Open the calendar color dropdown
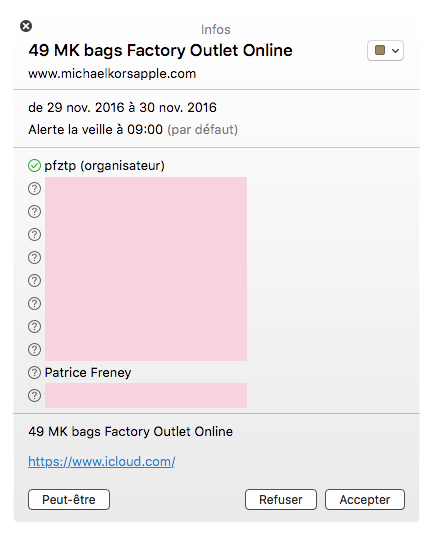 pos(385,51)
